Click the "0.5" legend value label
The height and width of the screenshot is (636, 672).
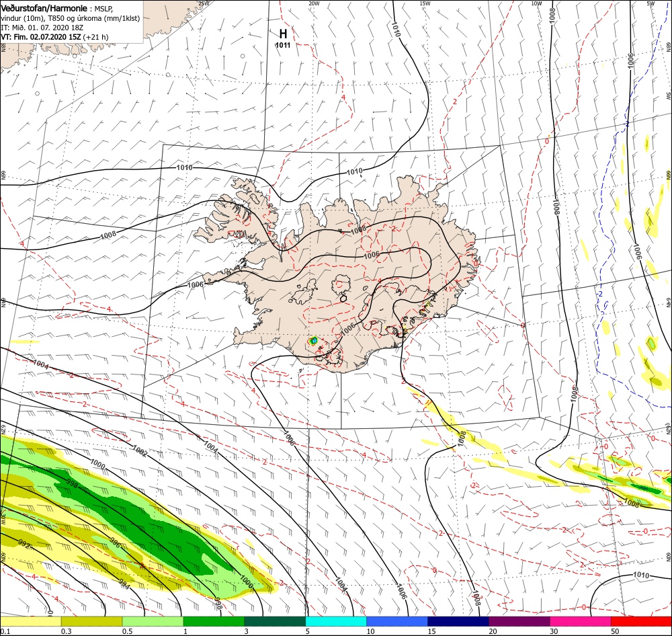127,631
